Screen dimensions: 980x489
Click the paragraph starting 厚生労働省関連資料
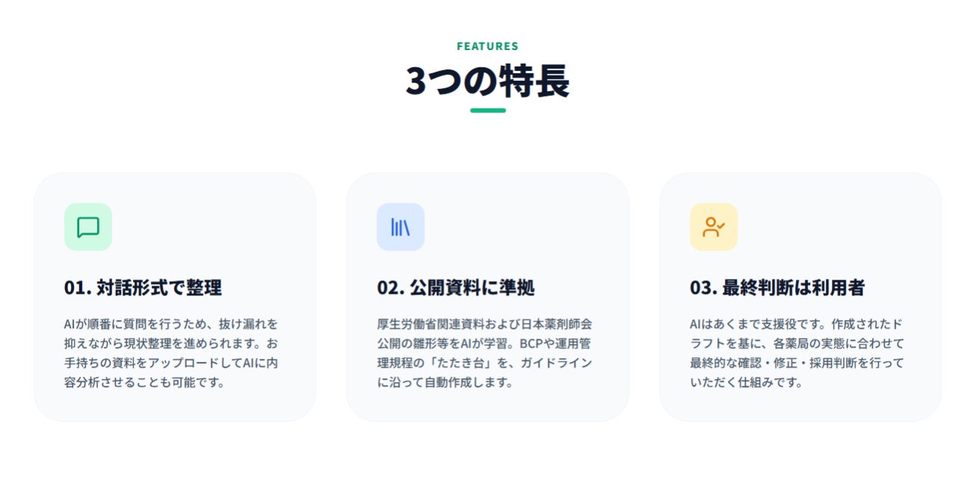(485, 353)
